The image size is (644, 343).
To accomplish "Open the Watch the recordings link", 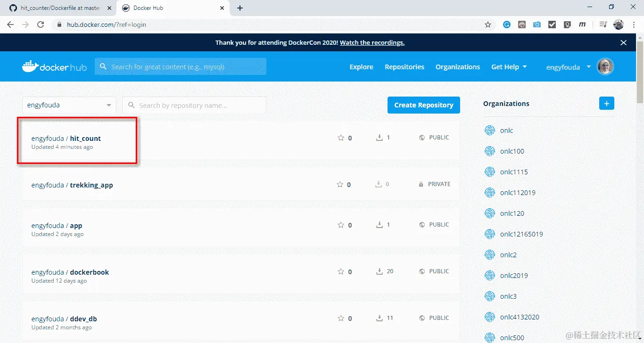I will [x=372, y=42].
